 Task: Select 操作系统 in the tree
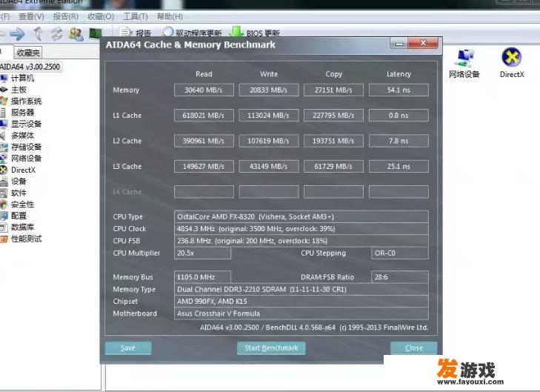pos(26,101)
